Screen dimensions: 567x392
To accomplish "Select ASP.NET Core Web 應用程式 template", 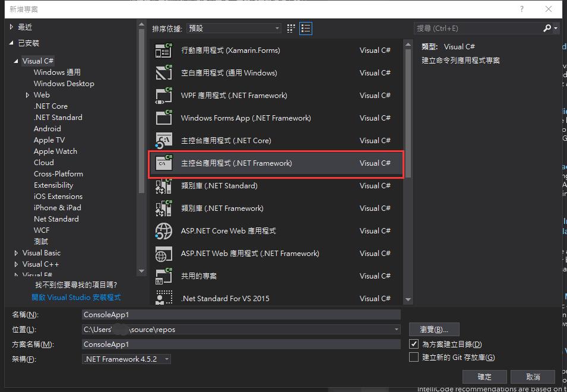I will (x=277, y=231).
